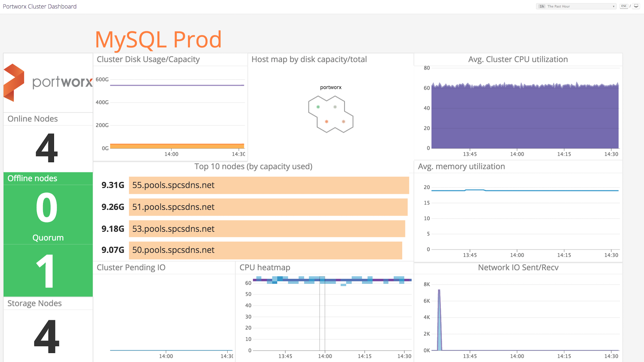Click the Portworx logo icon

coord(13,81)
